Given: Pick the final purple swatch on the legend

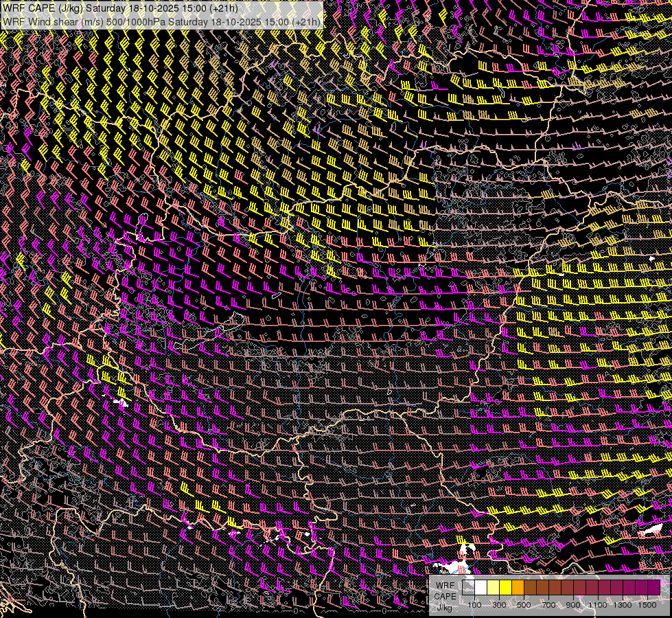Looking at the screenshot, I should coord(653,588).
